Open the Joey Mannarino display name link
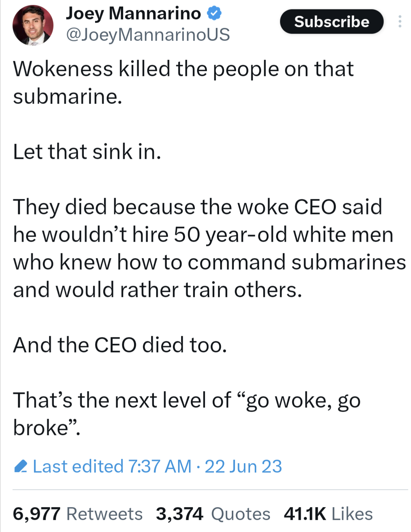 [x=134, y=14]
